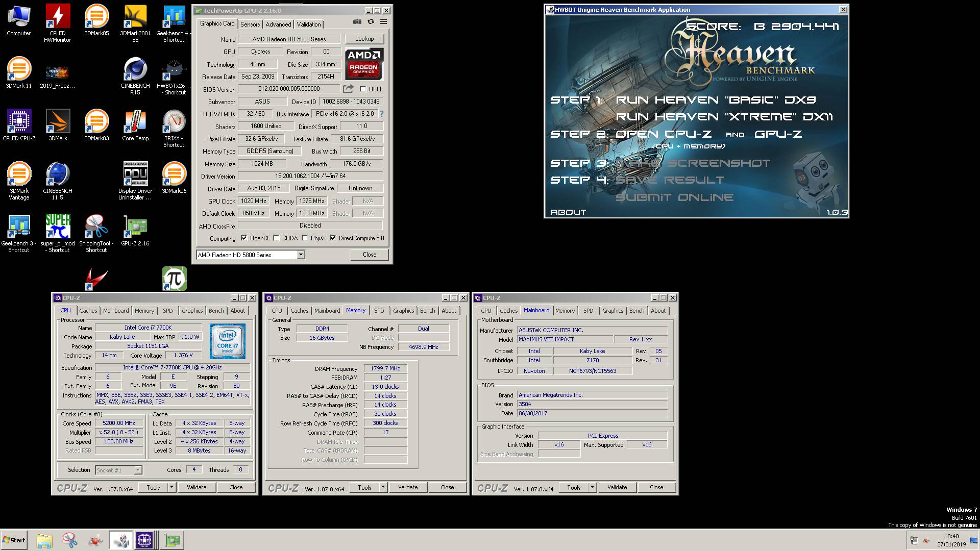Click the BIOS version share/export icon
The width and height of the screenshot is (980, 551).
pos(348,89)
